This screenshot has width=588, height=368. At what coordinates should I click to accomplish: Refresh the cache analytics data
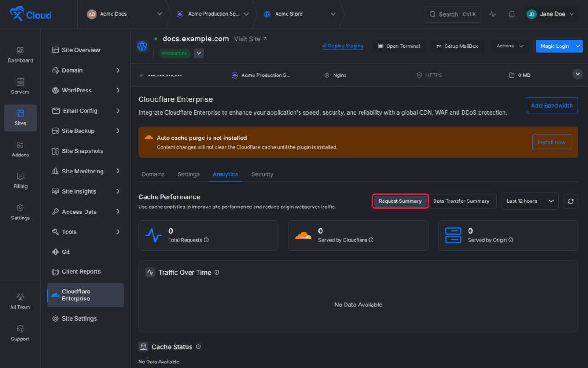coord(571,201)
